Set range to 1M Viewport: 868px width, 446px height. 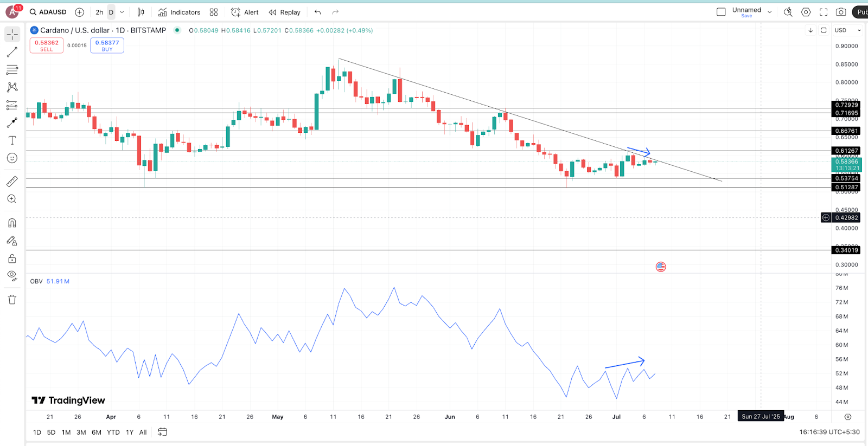tap(66, 432)
